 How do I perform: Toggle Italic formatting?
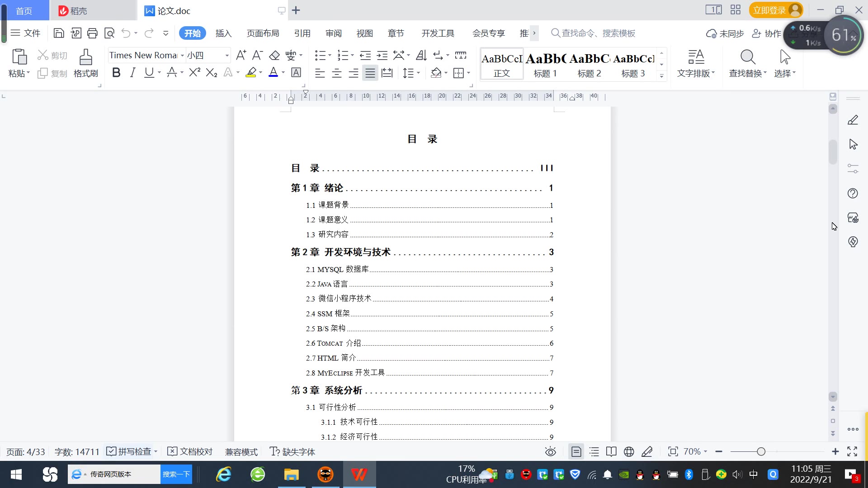(x=132, y=72)
